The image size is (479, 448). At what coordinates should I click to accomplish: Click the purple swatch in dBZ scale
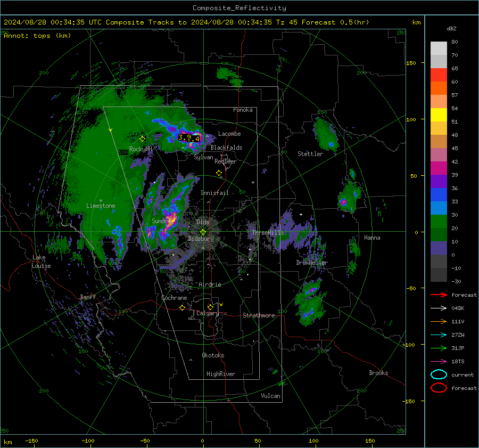439,181
